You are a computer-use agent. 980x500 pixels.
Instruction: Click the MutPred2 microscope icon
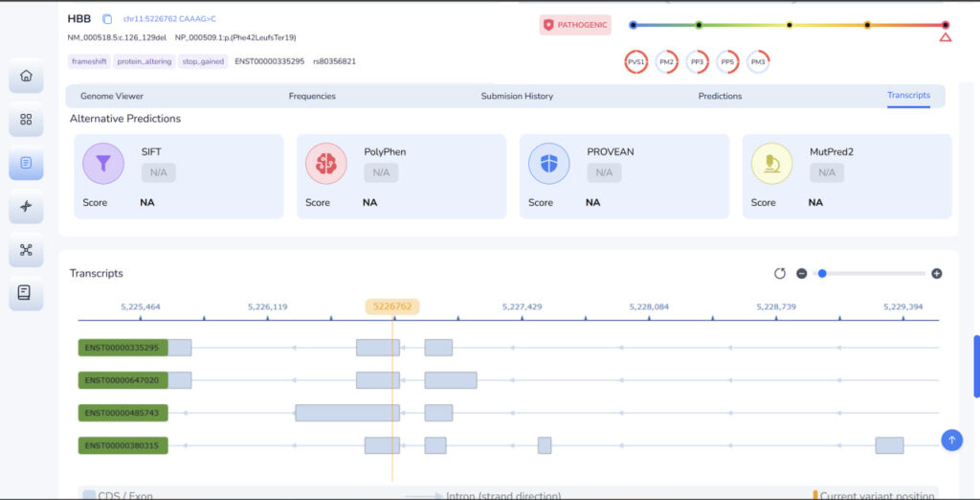click(x=771, y=164)
